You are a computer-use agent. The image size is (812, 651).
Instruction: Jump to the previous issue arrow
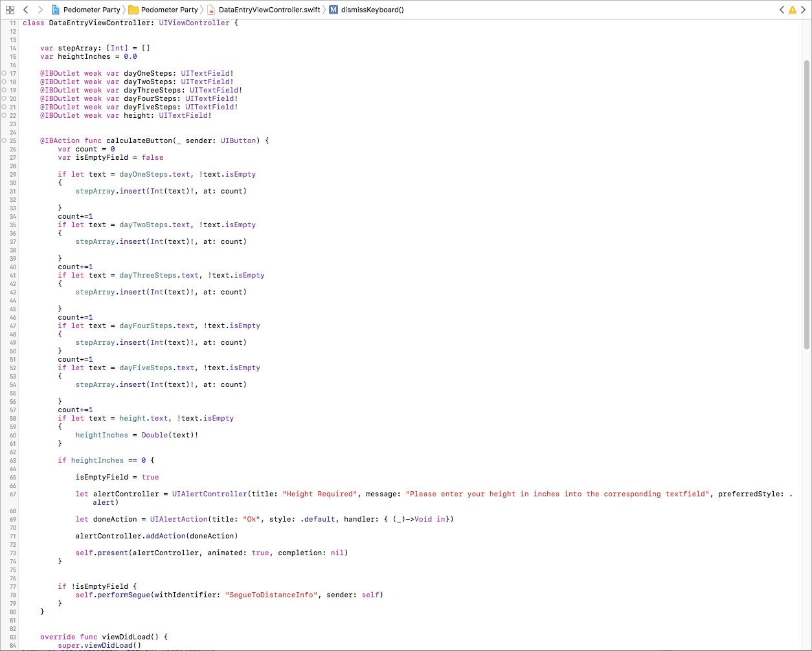(x=782, y=10)
